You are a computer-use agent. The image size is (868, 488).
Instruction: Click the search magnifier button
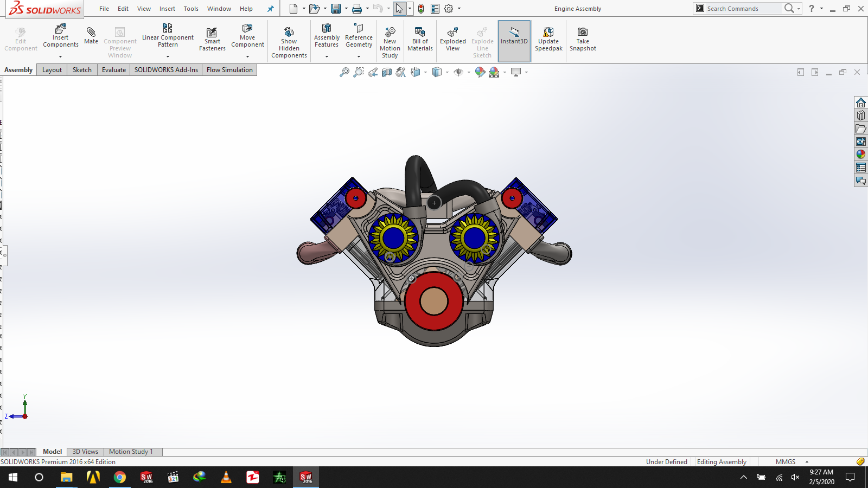click(x=789, y=9)
